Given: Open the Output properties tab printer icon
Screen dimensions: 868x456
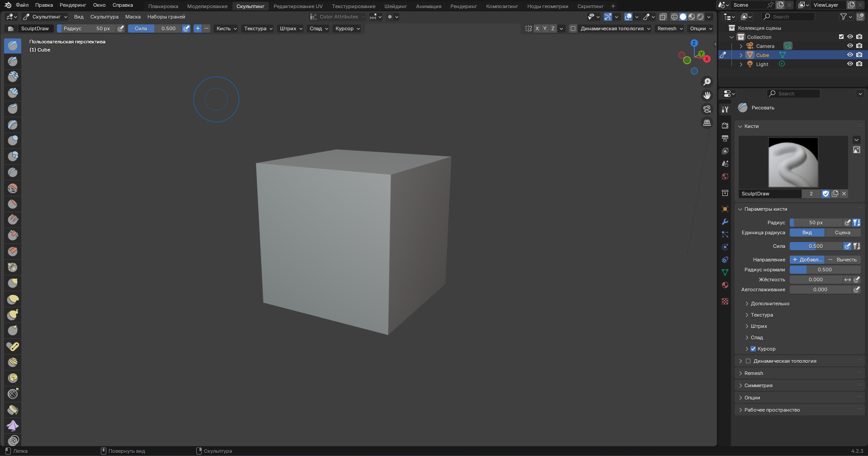Looking at the screenshot, I should pos(725,138).
